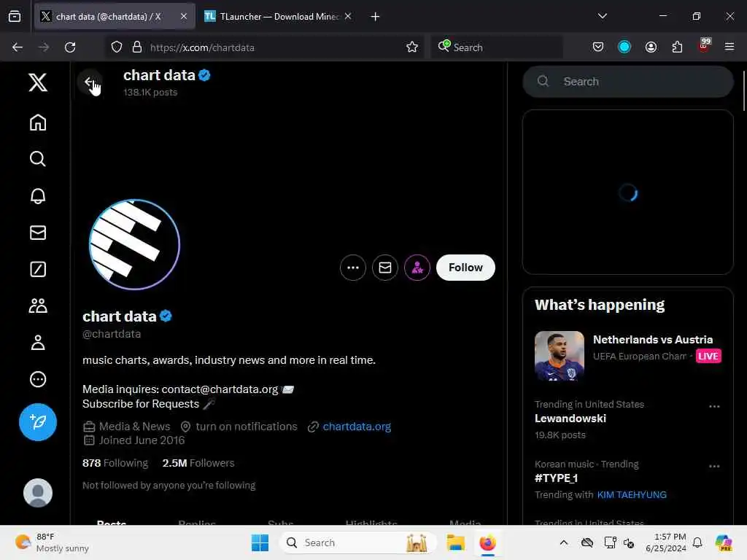Open the tracking protection shield icon
The image size is (747, 560).
(x=117, y=47)
